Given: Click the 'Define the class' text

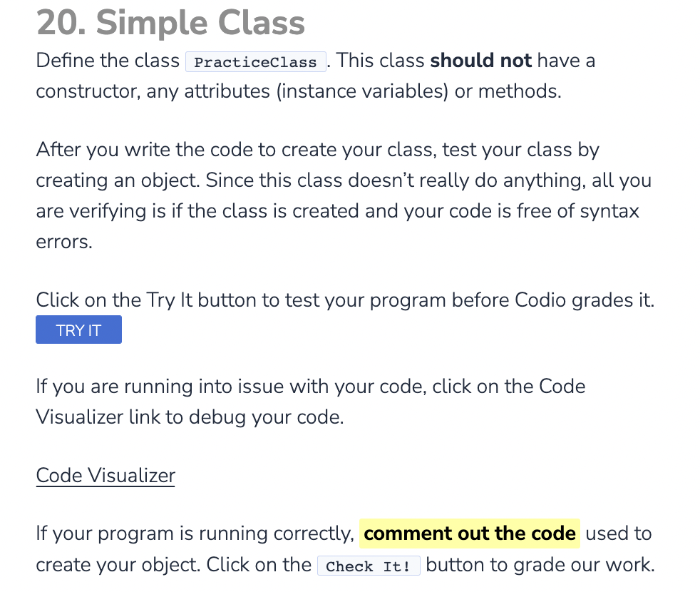Looking at the screenshot, I should (108, 61).
